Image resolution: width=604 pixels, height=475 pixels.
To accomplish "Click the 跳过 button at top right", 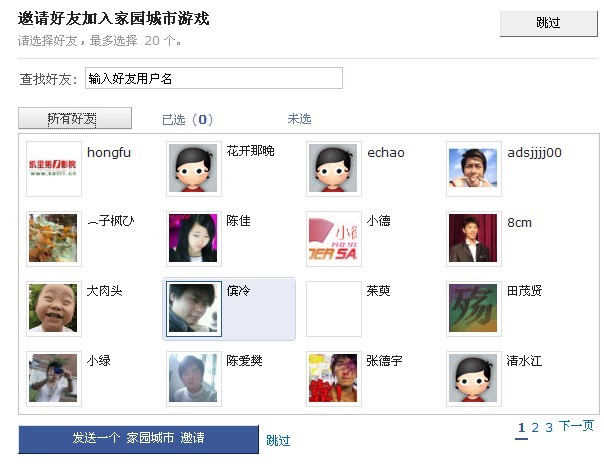I will point(548,23).
